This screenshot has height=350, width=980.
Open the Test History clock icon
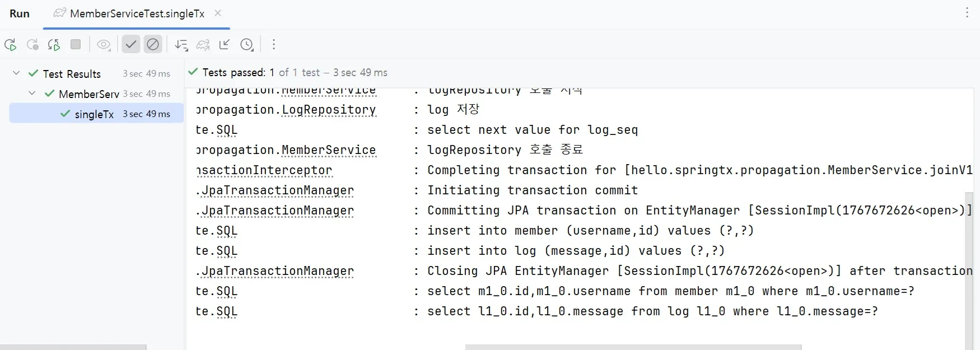247,45
